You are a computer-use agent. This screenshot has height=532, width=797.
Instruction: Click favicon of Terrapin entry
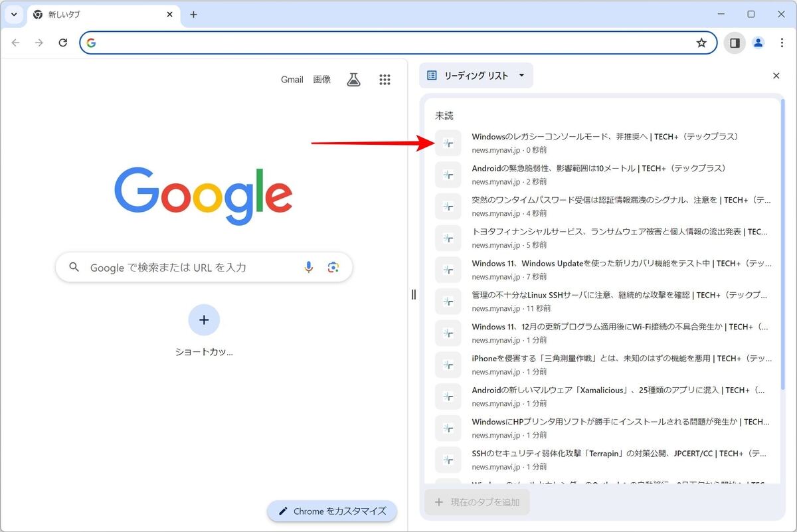pyautogui.click(x=448, y=460)
